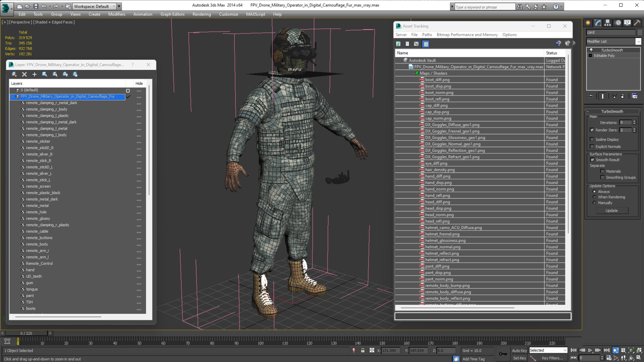Select When Rendering update option
The image size is (644, 362).
(594, 197)
